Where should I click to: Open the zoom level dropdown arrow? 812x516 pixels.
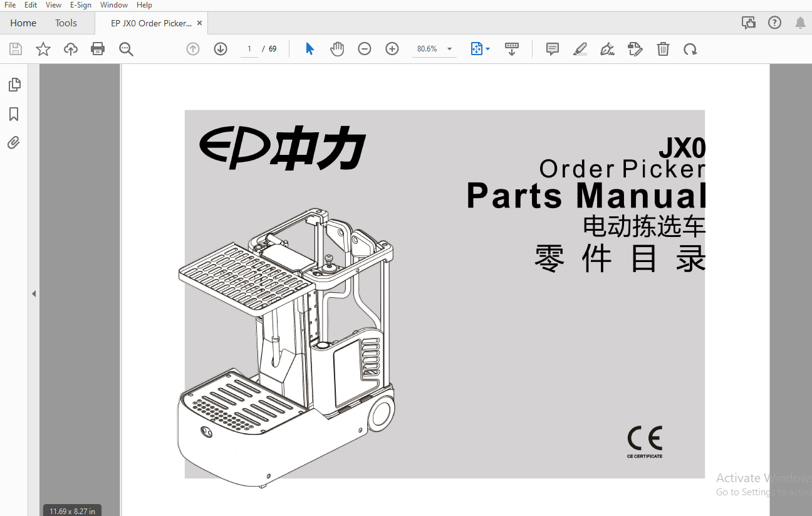(449, 49)
